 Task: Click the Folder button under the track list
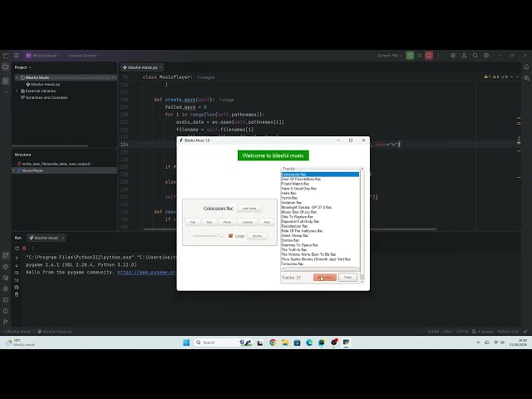[x=348, y=278]
